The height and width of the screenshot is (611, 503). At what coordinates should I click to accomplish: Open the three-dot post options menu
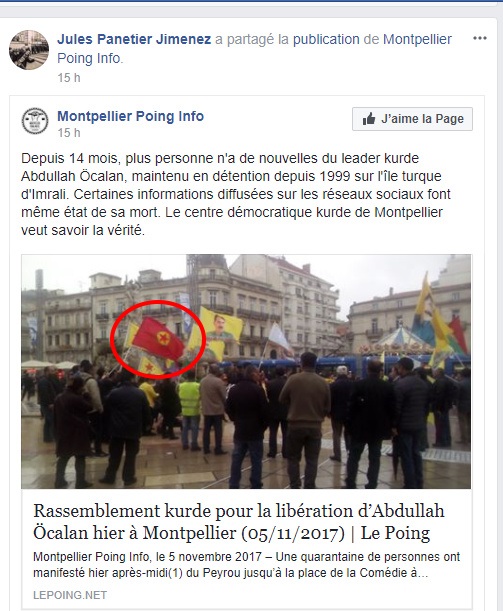point(480,38)
